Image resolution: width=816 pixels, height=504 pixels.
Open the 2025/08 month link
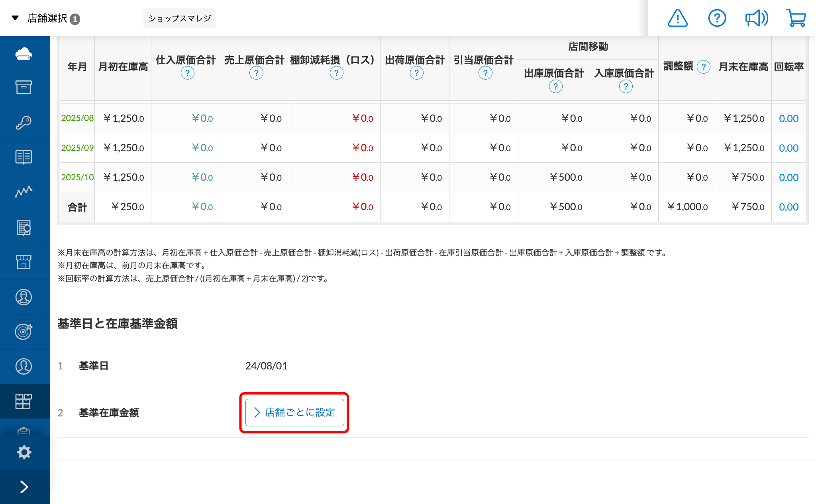coord(77,118)
